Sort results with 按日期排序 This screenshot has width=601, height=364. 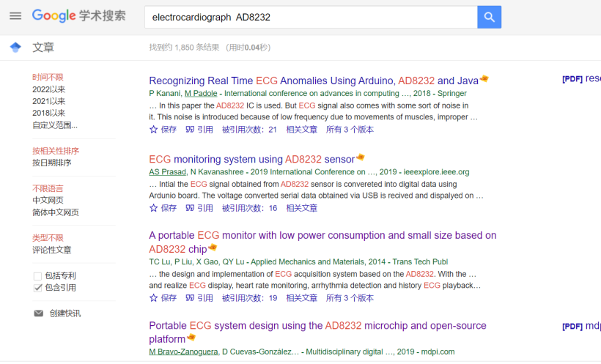pyautogui.click(x=52, y=163)
